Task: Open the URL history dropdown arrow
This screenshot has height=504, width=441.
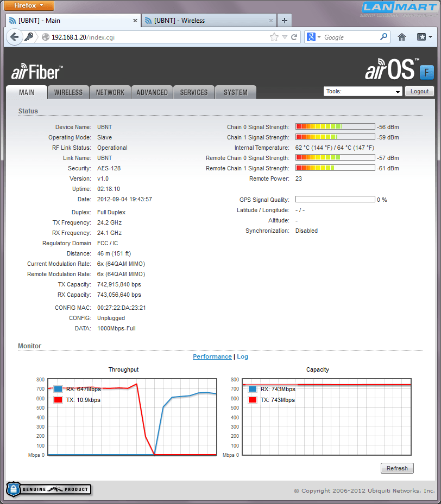Action: point(285,37)
